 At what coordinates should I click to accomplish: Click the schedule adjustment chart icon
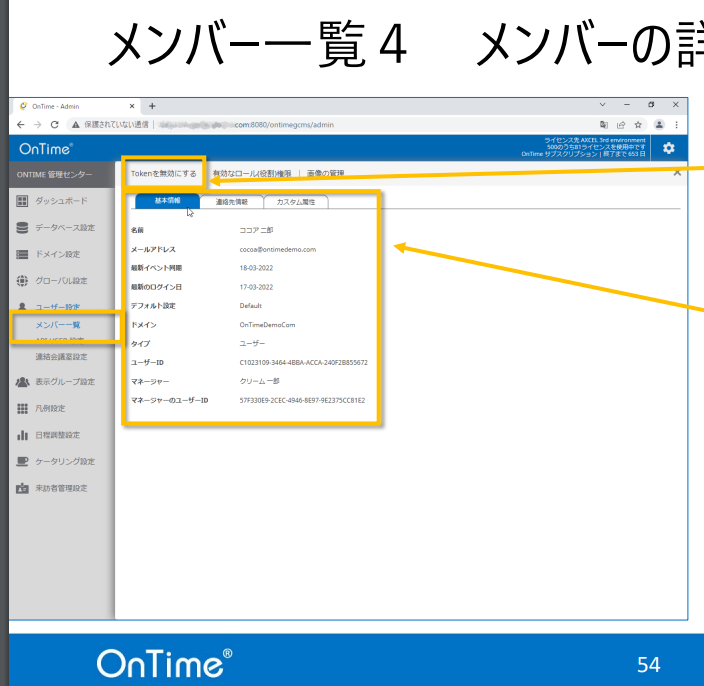[22, 435]
